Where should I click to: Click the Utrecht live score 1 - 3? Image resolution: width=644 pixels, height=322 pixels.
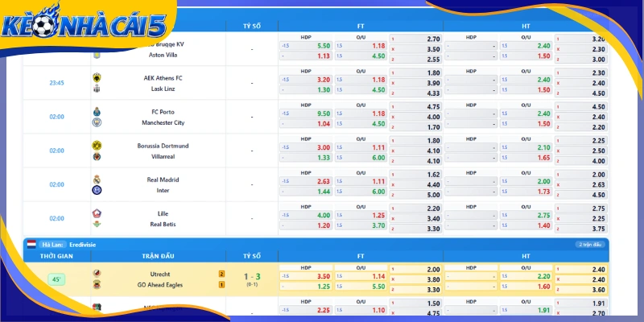[x=252, y=277]
